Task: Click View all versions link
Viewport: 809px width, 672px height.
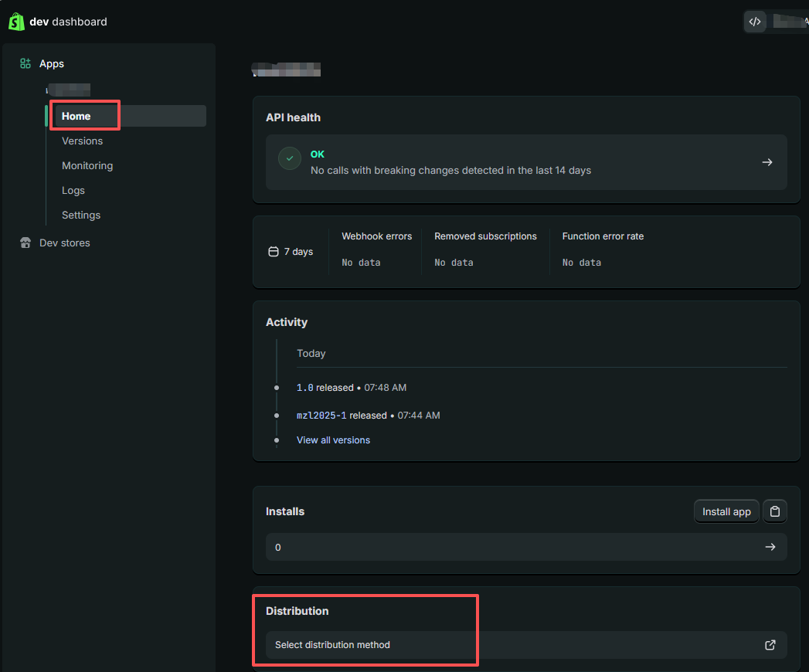Action: pyautogui.click(x=333, y=440)
